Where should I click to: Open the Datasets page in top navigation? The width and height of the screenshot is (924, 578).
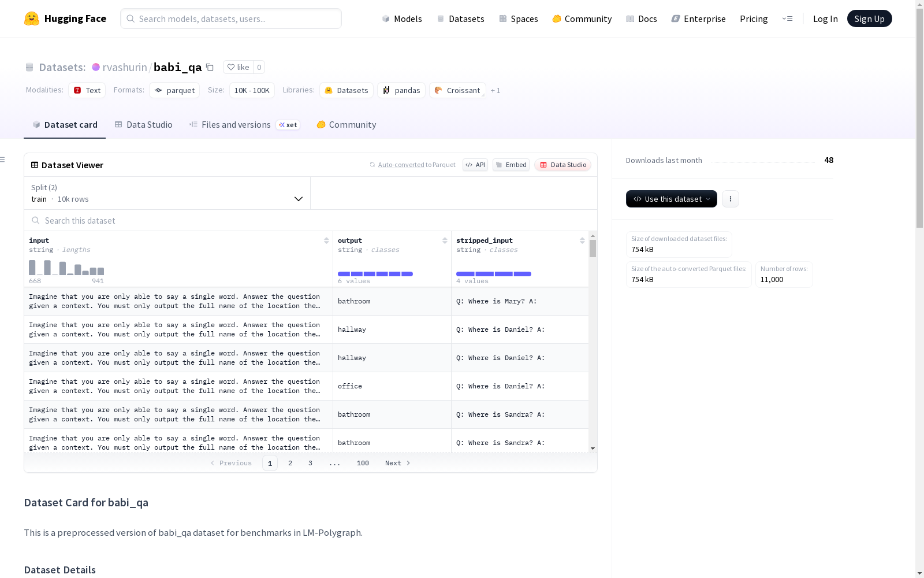[460, 18]
